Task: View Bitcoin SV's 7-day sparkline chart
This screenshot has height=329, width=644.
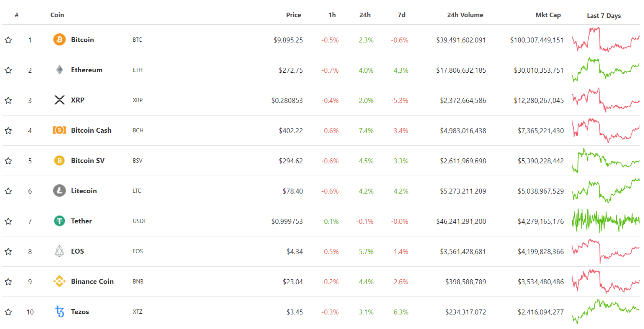Action: point(606,160)
